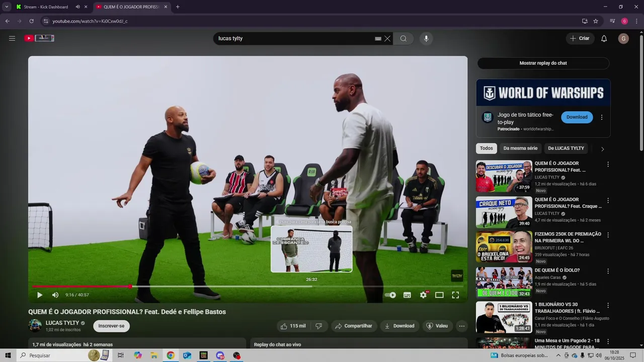Seek on the video progress bar

tap(248, 287)
